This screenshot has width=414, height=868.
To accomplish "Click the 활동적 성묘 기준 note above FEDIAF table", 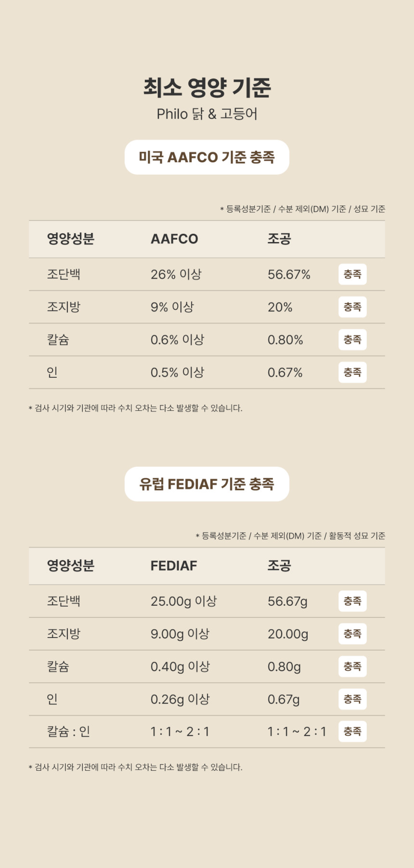I will point(357,536).
